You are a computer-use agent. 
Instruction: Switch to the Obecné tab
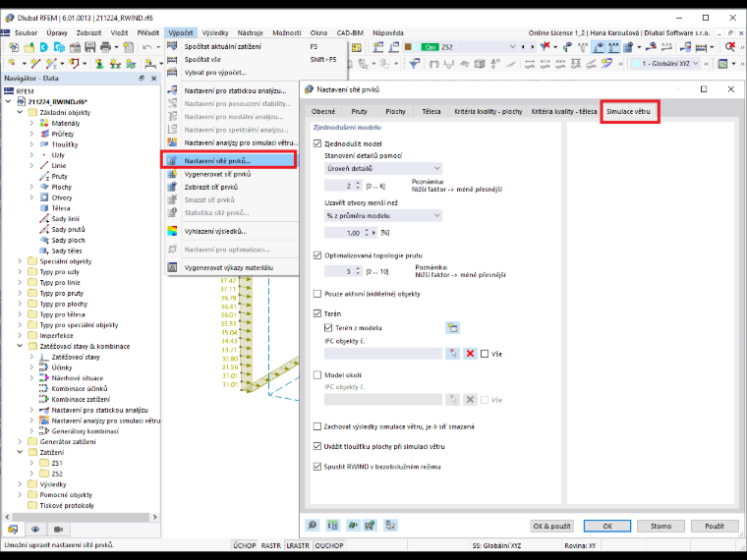tap(323, 111)
